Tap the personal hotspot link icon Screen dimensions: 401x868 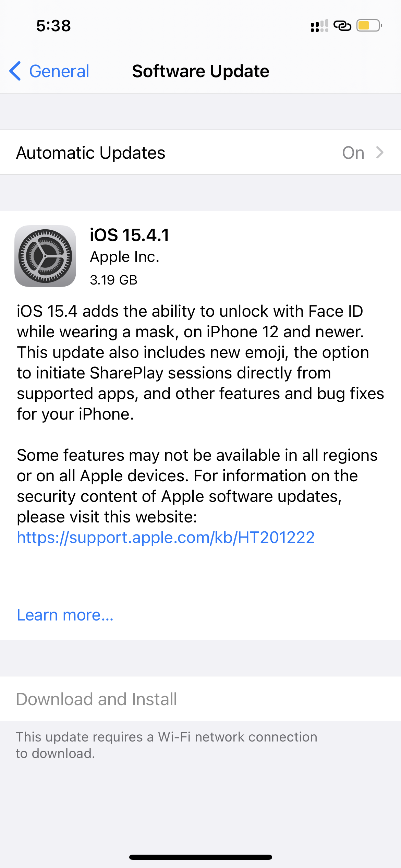[x=342, y=26]
